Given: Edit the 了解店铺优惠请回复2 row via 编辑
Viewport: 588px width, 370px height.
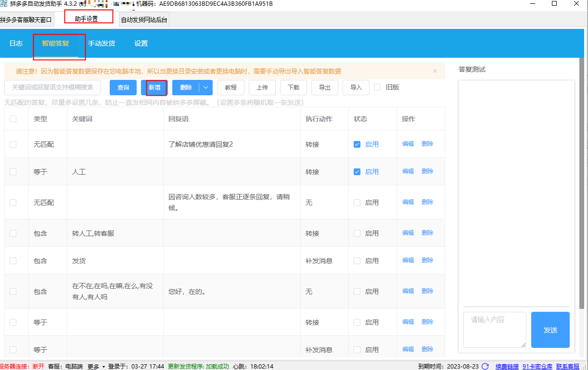Looking at the screenshot, I should coord(408,144).
